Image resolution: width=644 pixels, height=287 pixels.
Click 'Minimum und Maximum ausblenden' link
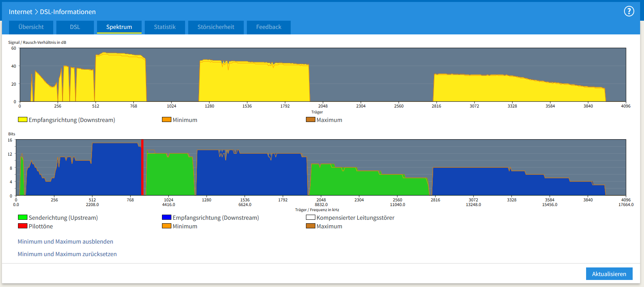pos(65,242)
